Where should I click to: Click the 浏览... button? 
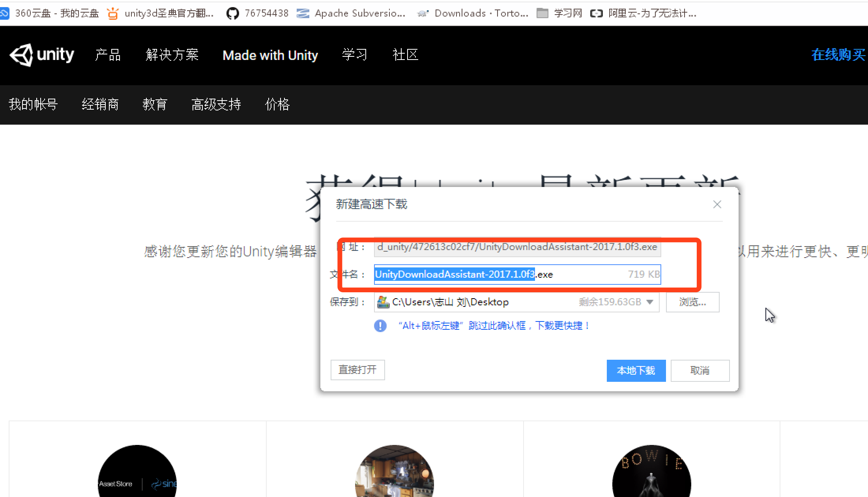(692, 302)
